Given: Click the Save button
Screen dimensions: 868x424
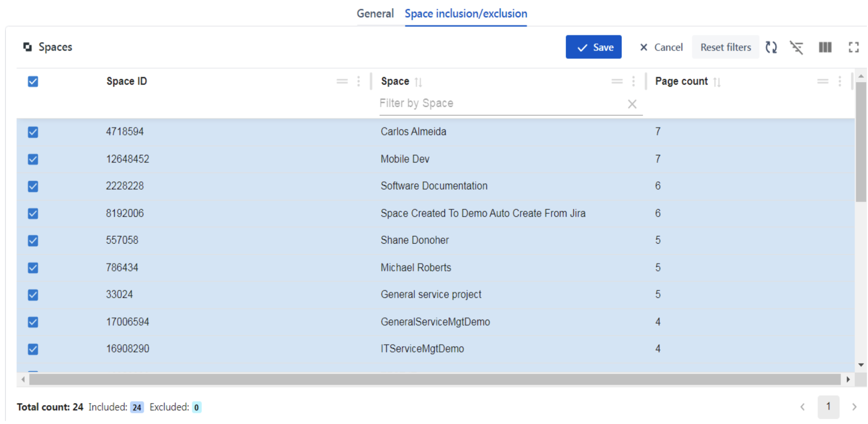Looking at the screenshot, I should (x=593, y=47).
